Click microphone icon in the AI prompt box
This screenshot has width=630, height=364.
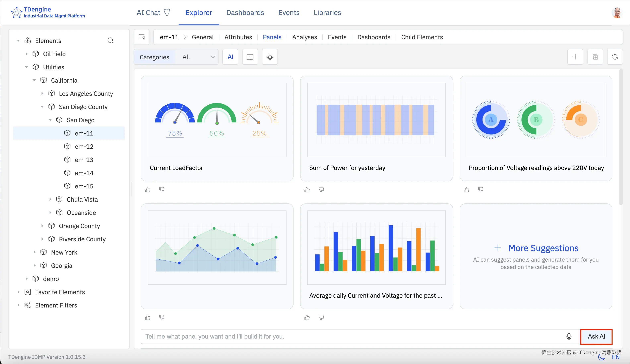(x=569, y=336)
